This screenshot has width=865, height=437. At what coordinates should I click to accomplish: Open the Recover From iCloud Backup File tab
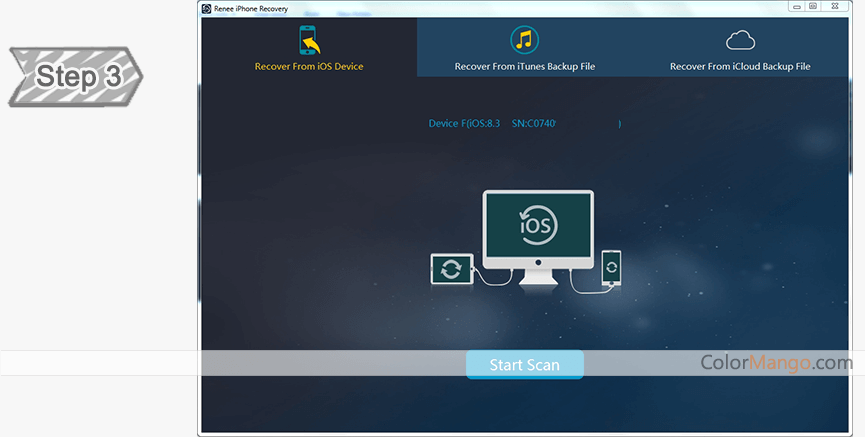point(740,66)
